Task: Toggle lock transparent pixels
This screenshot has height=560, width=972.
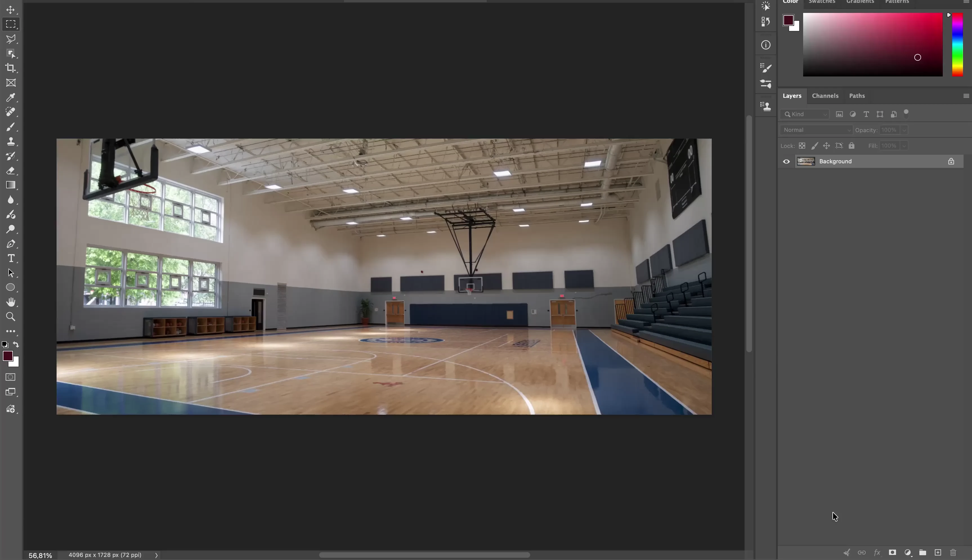Action: (x=802, y=146)
